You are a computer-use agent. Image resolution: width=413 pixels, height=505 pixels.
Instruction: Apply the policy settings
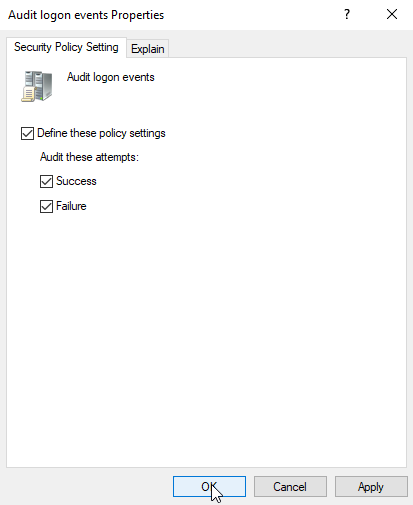pyautogui.click(x=371, y=487)
